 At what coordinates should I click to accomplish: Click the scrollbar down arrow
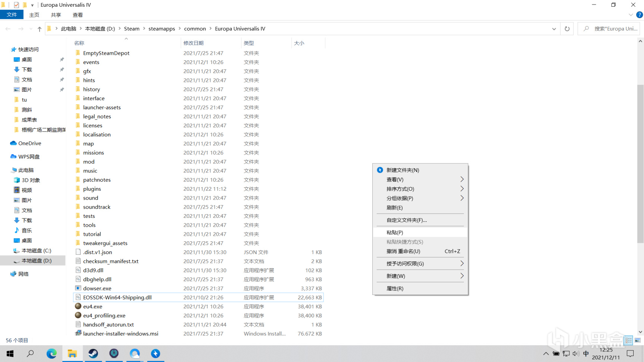640,332
